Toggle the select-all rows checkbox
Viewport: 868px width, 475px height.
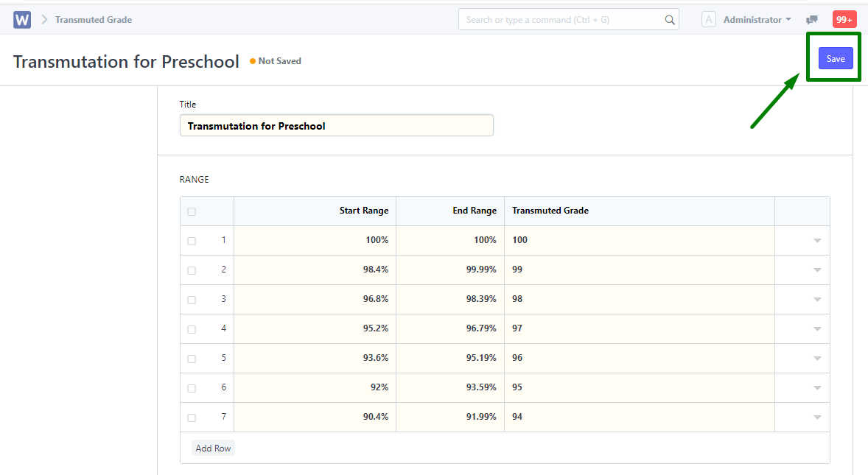point(192,211)
